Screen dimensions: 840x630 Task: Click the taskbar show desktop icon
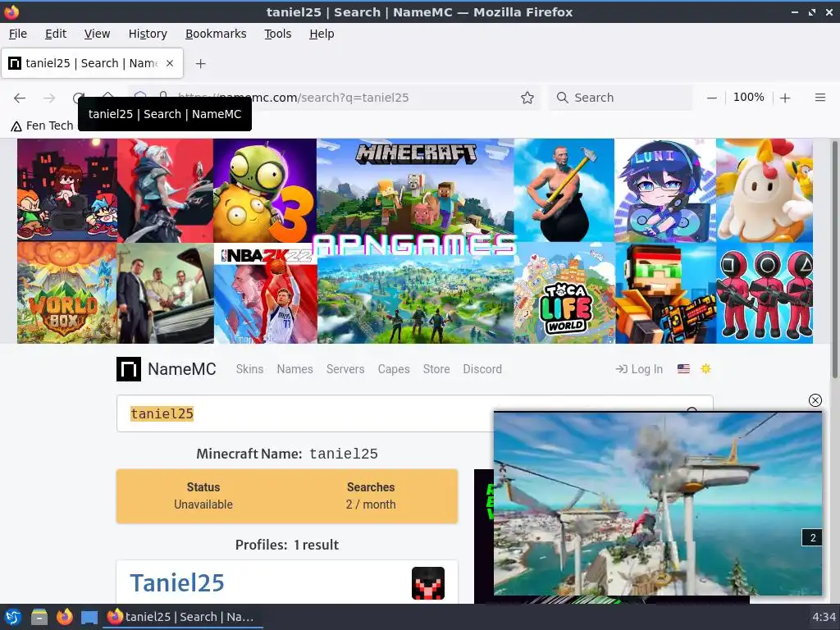click(x=89, y=617)
